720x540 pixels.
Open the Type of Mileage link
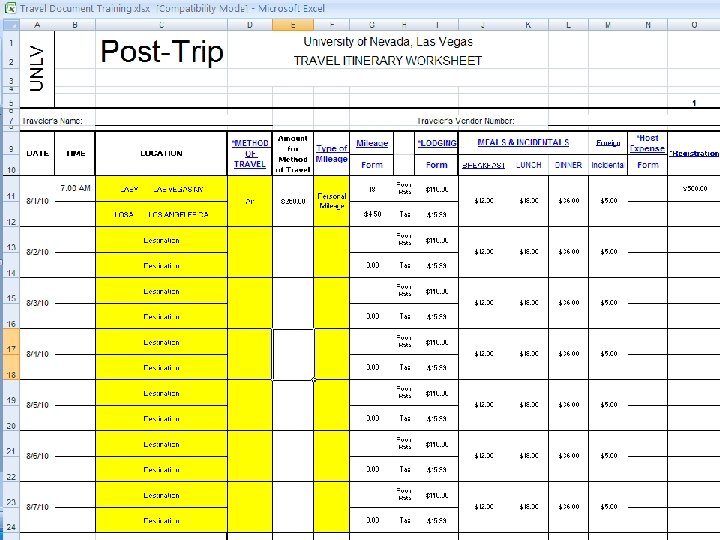pyautogui.click(x=332, y=153)
